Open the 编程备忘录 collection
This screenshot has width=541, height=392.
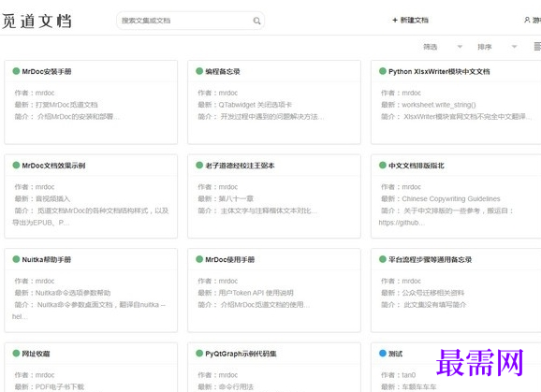223,72
